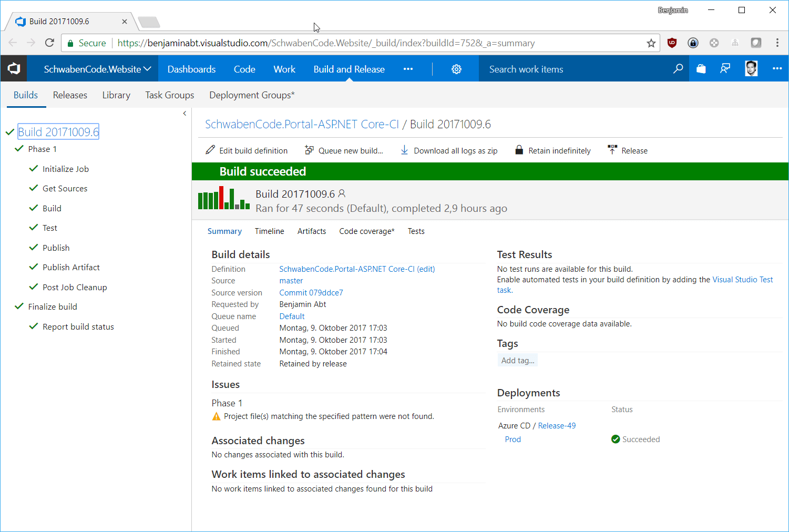
Task: Open the Releases tab
Action: (x=70, y=95)
